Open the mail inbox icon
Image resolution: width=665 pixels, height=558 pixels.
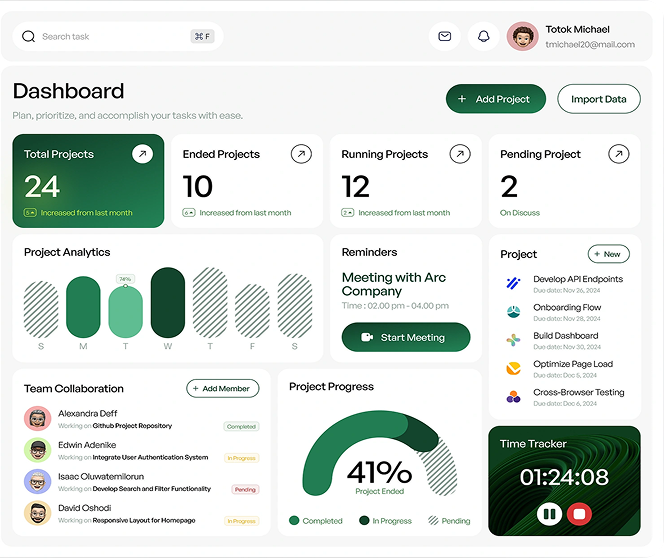point(445,37)
